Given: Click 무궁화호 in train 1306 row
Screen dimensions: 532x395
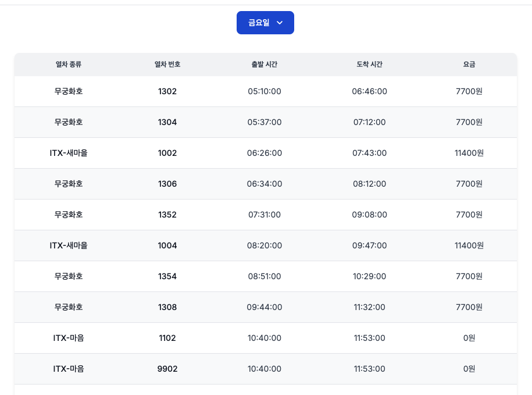Looking at the screenshot, I should coord(69,184).
